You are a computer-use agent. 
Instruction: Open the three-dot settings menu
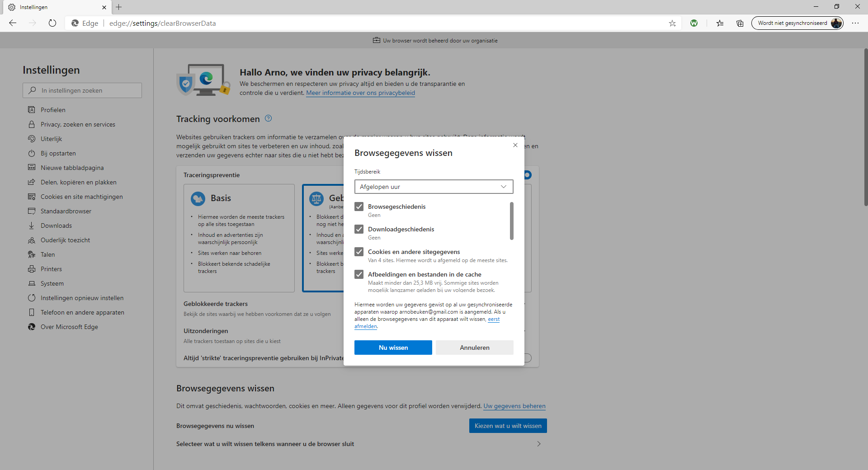tap(855, 23)
